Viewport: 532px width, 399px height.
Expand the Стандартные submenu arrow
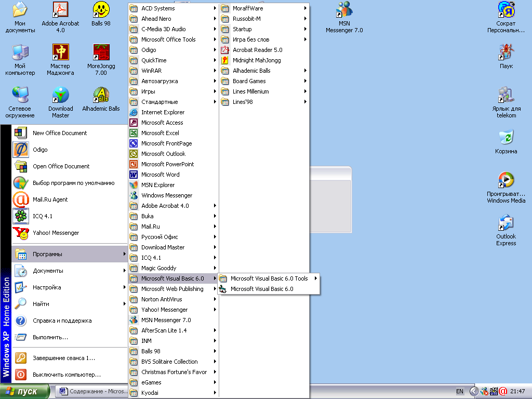[x=215, y=102]
